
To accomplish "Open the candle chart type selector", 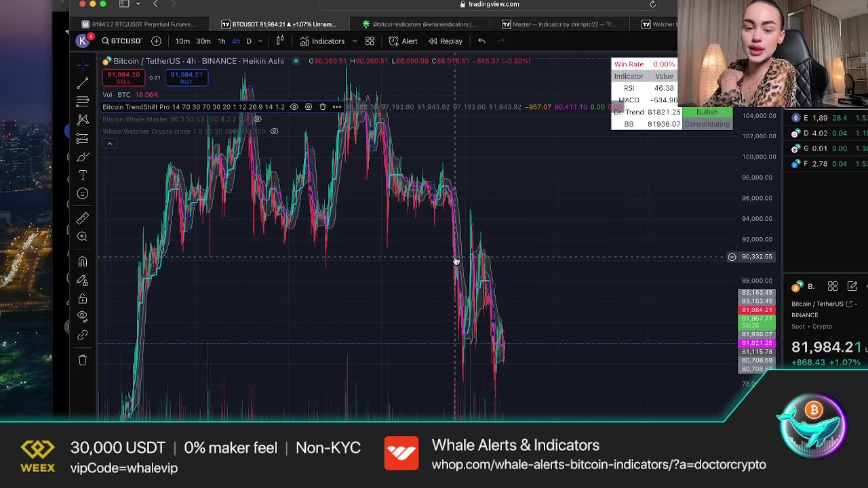I will pos(280,41).
